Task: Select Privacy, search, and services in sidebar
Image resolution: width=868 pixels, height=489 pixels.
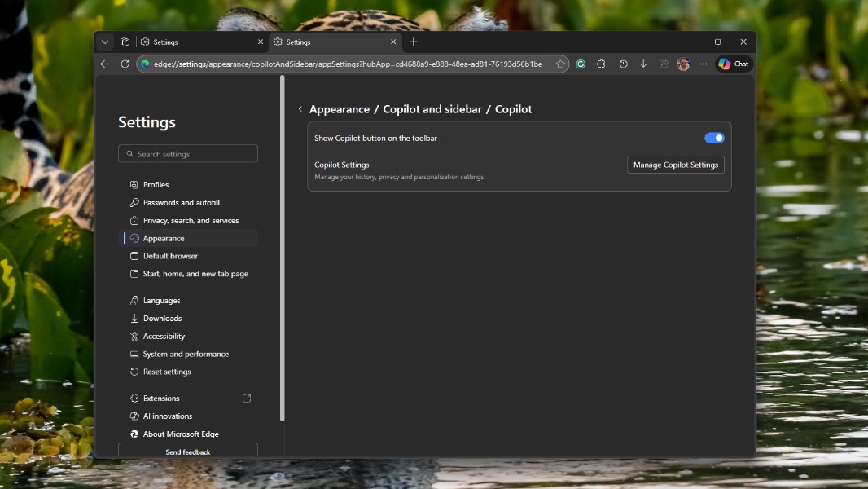Action: pyautogui.click(x=191, y=221)
